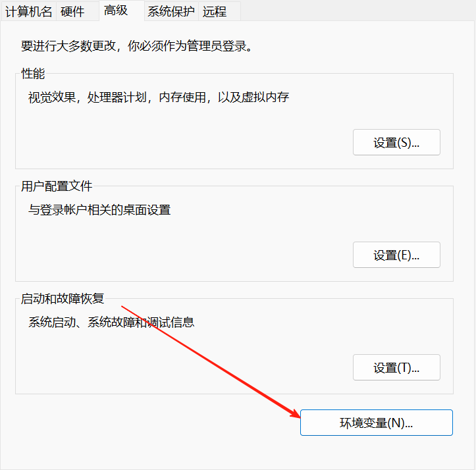Click text 与登录帐户相关的桌面设置
The image size is (476, 470).
click(x=99, y=210)
